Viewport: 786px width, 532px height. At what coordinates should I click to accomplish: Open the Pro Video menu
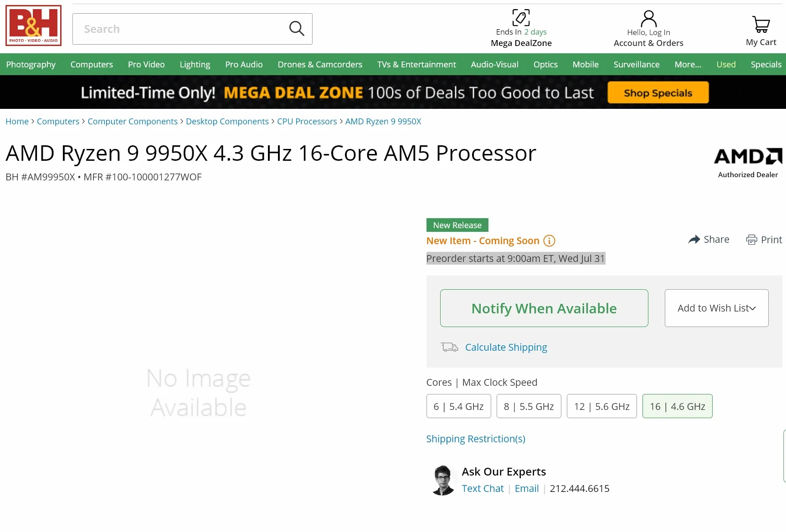click(x=146, y=64)
